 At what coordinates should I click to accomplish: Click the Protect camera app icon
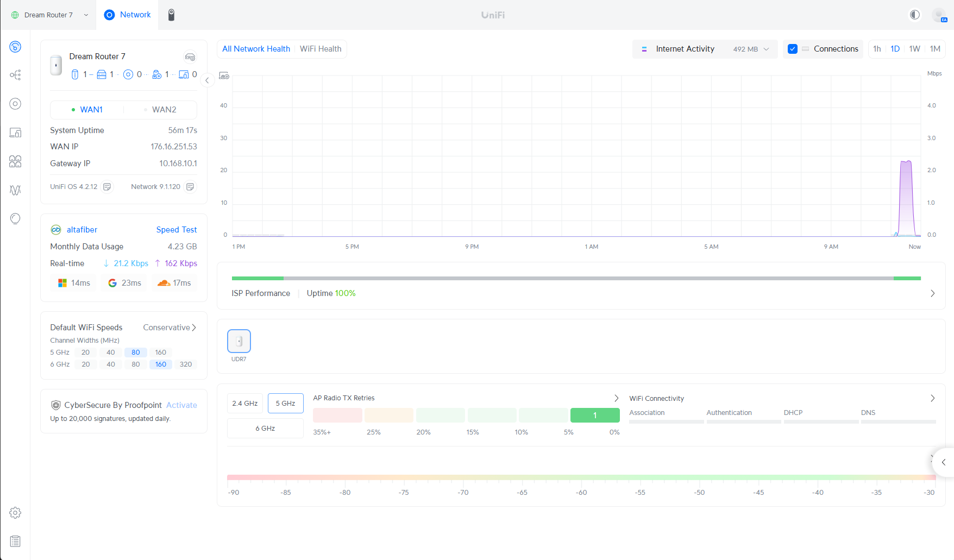pyautogui.click(x=171, y=15)
